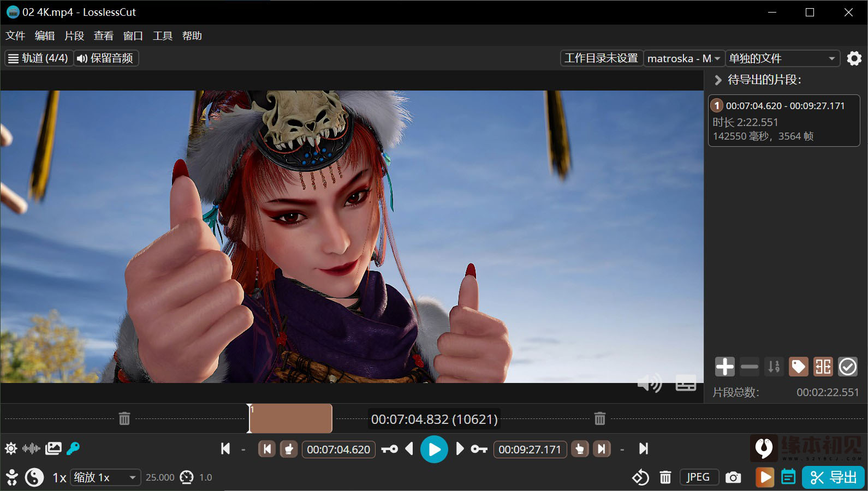This screenshot has height=491, width=868.
Task: Click the teal calendar note icon
Action: (788, 477)
